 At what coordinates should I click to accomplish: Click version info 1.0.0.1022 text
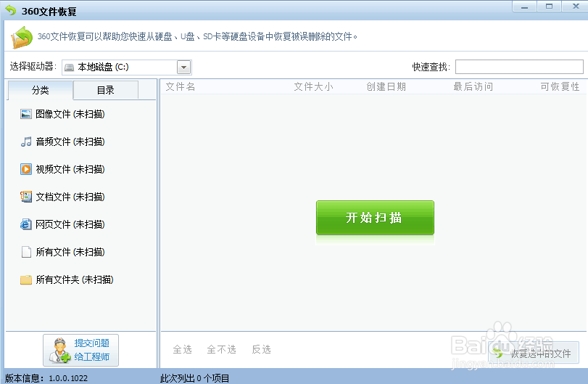click(x=46, y=378)
